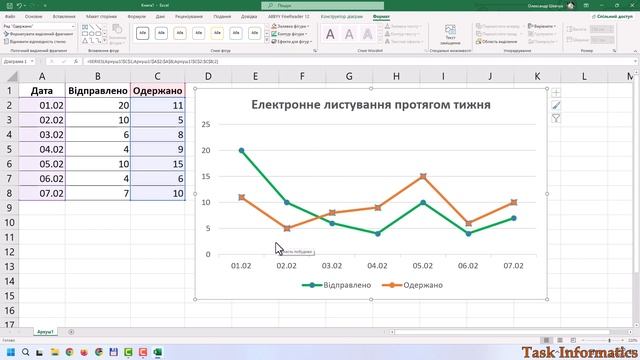The width and height of the screenshot is (640, 360).
Task: Open the Name Box dropdown arrow
Action: pyautogui.click(x=32, y=62)
